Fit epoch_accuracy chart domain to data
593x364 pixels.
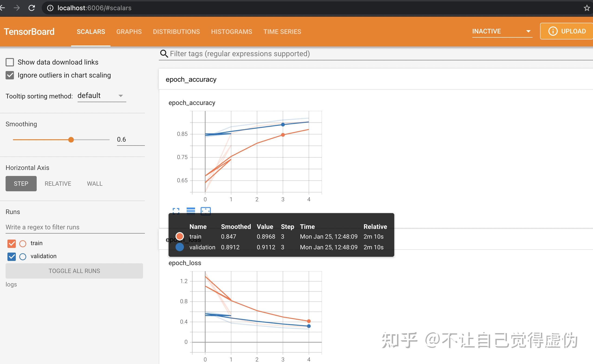[x=206, y=211]
